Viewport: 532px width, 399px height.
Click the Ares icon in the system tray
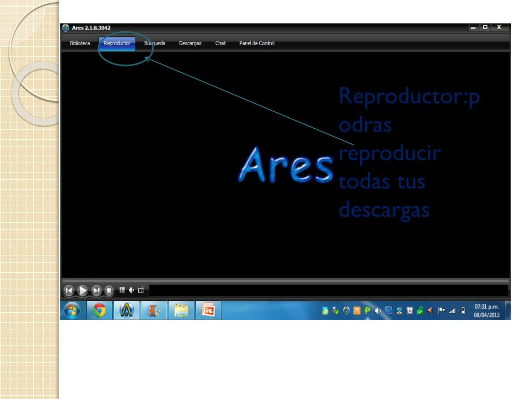347,311
